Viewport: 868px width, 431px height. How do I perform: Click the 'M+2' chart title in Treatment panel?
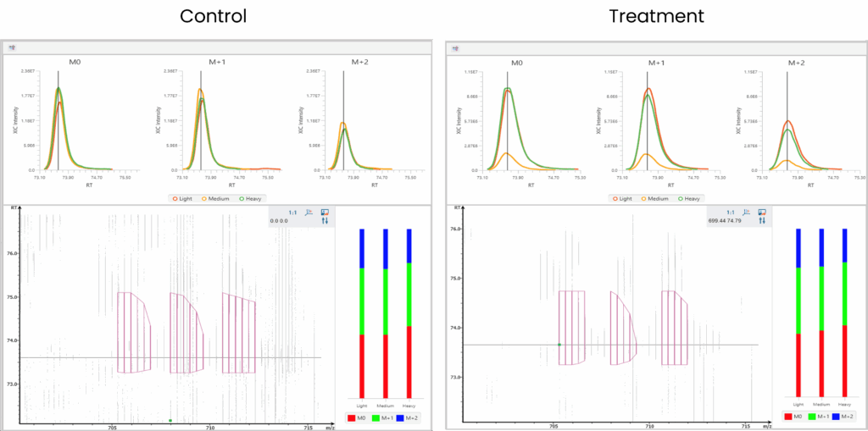pyautogui.click(x=796, y=63)
